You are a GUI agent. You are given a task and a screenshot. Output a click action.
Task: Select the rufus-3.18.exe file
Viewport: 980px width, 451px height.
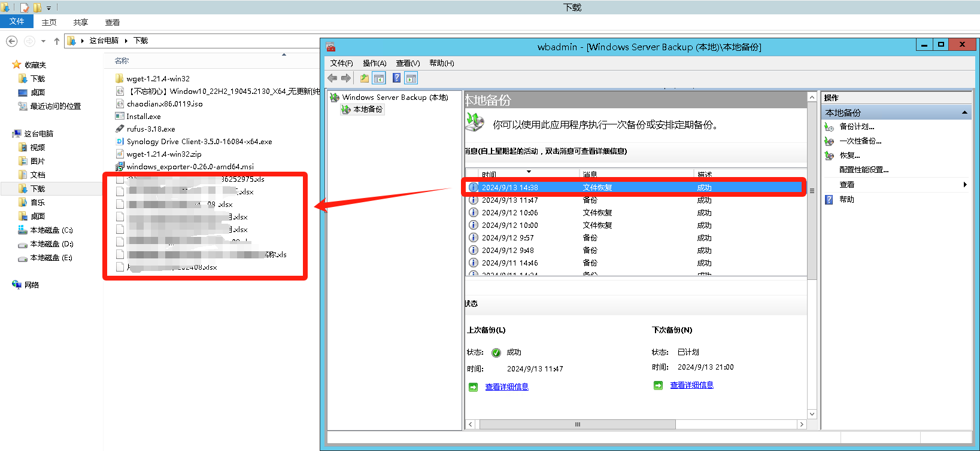(151, 129)
